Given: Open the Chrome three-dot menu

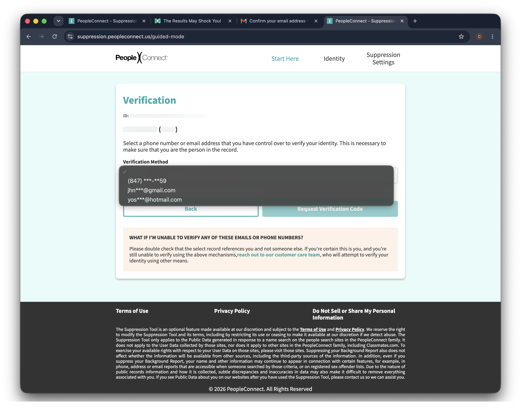Looking at the screenshot, I should [492, 37].
